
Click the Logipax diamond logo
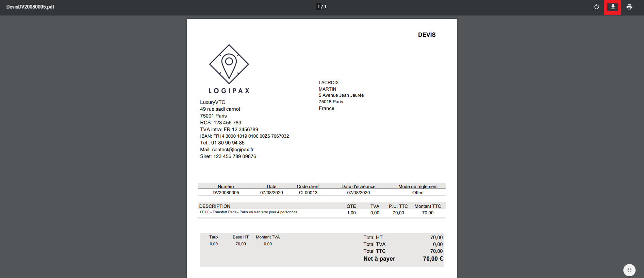click(229, 64)
